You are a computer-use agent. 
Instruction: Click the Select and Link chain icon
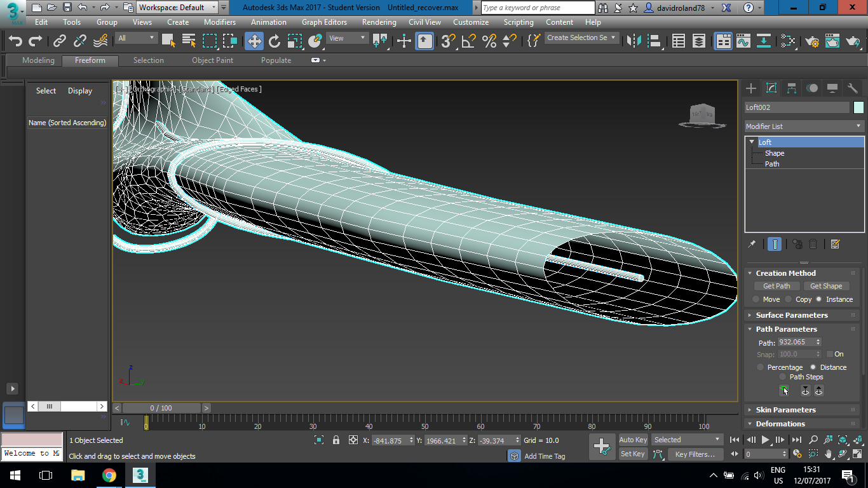60,41
